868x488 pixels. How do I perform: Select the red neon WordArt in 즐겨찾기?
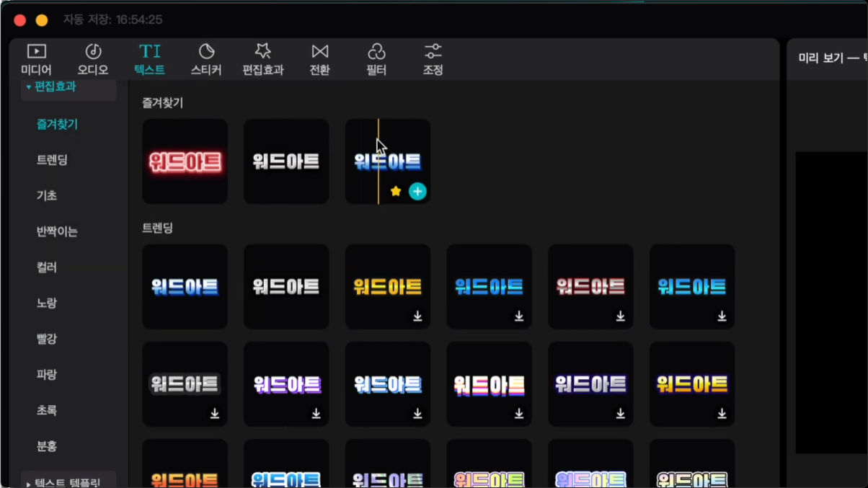tap(185, 161)
